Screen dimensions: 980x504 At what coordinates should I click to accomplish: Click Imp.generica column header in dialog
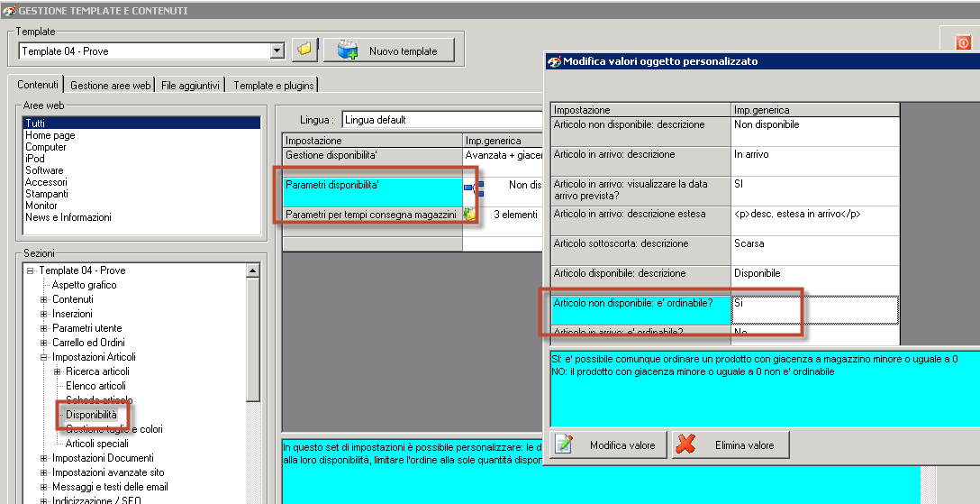815,110
